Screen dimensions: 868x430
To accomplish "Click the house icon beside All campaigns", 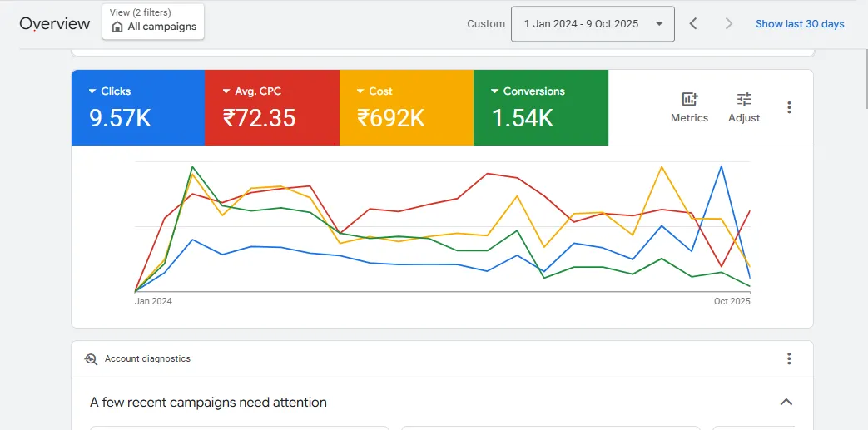I will pos(117,27).
